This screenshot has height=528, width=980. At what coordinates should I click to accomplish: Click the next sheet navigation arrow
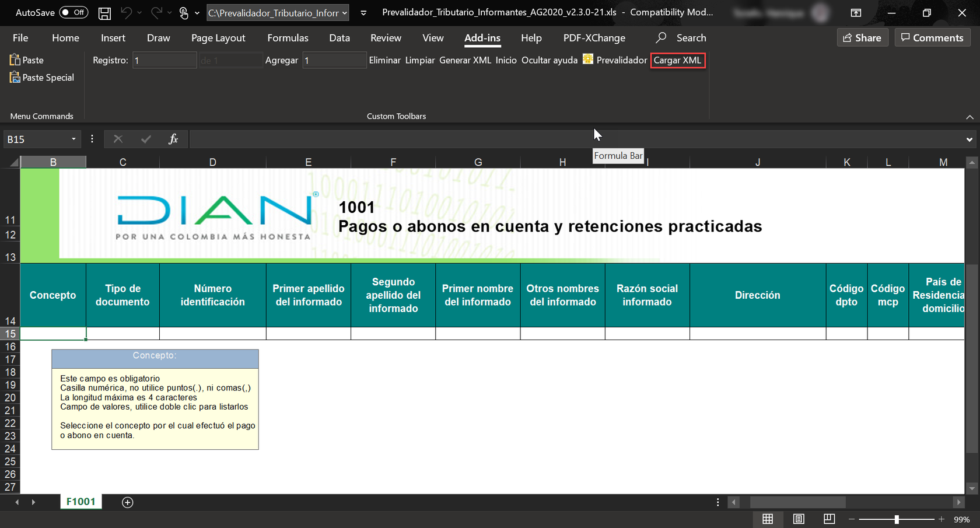point(33,502)
